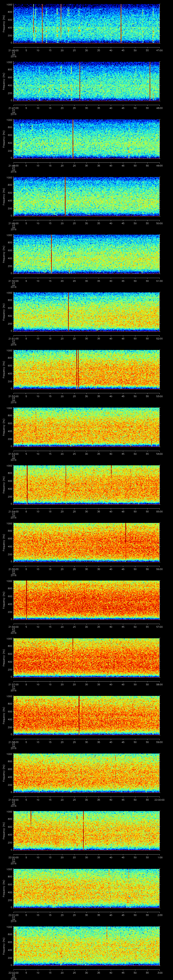Screen dimensions: 173x980
Task: Click the '51:00' end time label
Action: (160, 281)
